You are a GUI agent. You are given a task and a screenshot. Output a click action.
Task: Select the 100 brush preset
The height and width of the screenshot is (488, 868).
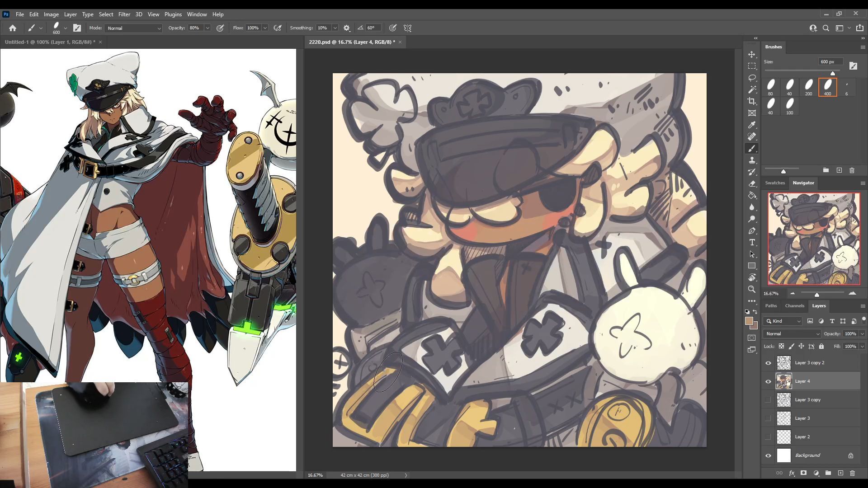click(789, 106)
